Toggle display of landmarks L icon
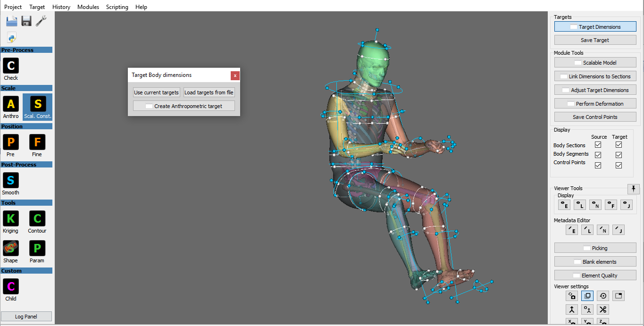The height and width of the screenshot is (326, 644). point(579,205)
